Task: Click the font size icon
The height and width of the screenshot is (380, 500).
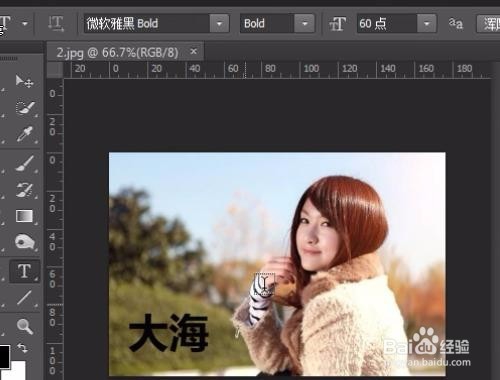Action: [x=337, y=24]
